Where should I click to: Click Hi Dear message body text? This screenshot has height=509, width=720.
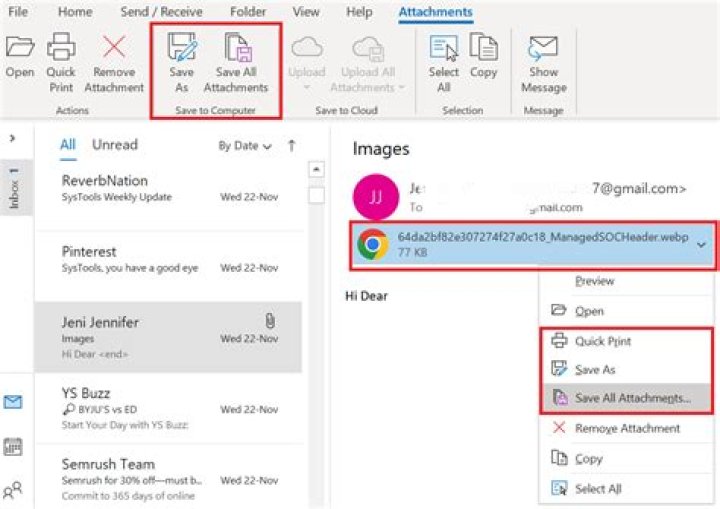pos(366,296)
